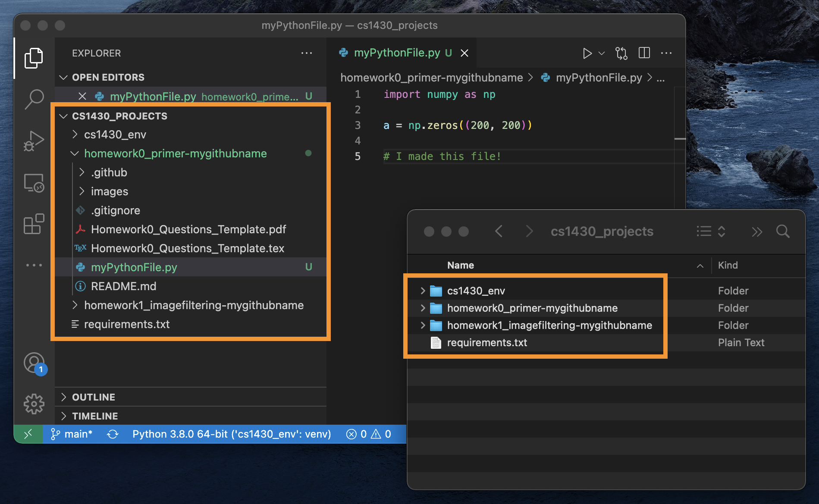Viewport: 819px width, 504px height.
Task: Open the Extensions view icon
Action: click(34, 224)
